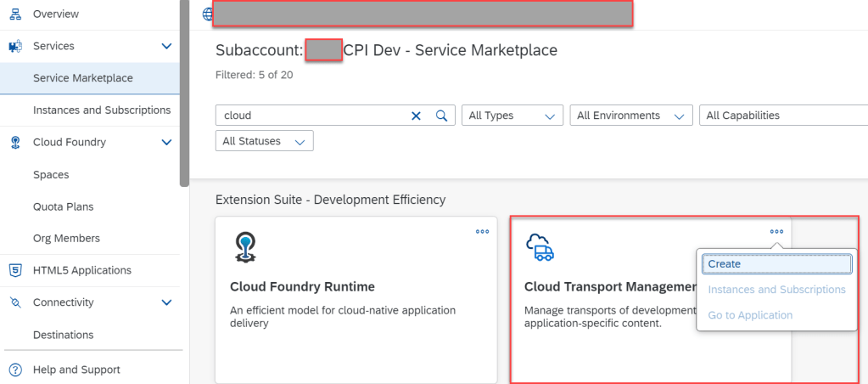Click the Help and Support question icon

pos(14,370)
